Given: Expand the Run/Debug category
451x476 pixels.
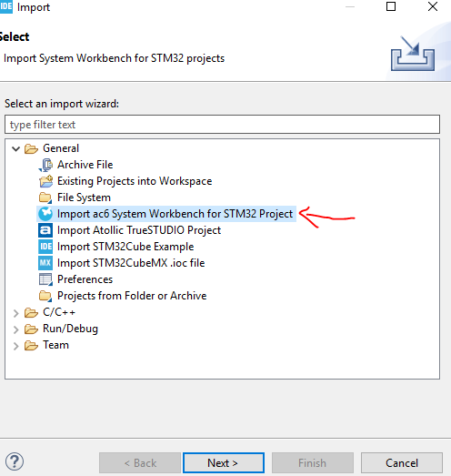Looking at the screenshot, I should 15,329.
